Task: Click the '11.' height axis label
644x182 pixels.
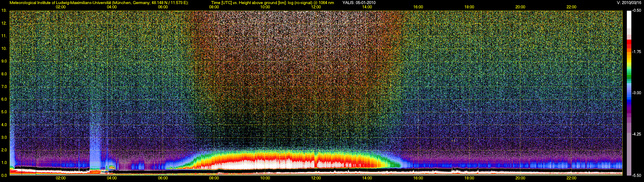Action: coord(4,36)
